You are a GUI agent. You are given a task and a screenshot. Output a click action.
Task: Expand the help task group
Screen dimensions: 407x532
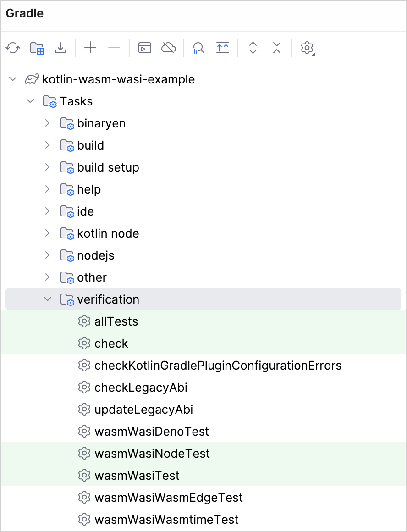point(48,189)
